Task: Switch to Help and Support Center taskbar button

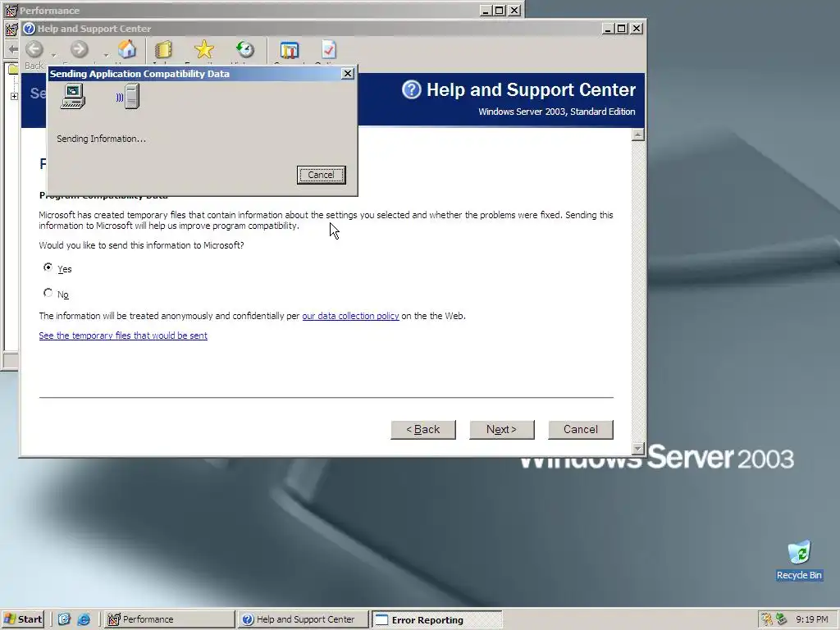Action: click(304, 619)
